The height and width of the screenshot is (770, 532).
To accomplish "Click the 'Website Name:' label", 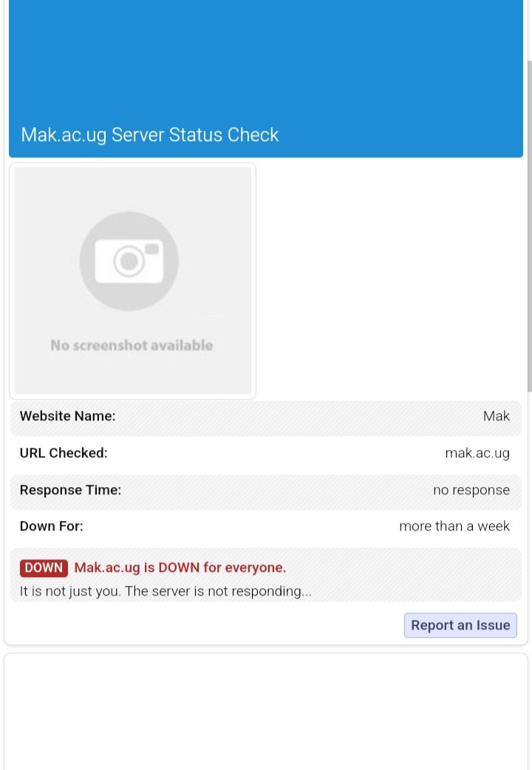I will pos(67,416).
